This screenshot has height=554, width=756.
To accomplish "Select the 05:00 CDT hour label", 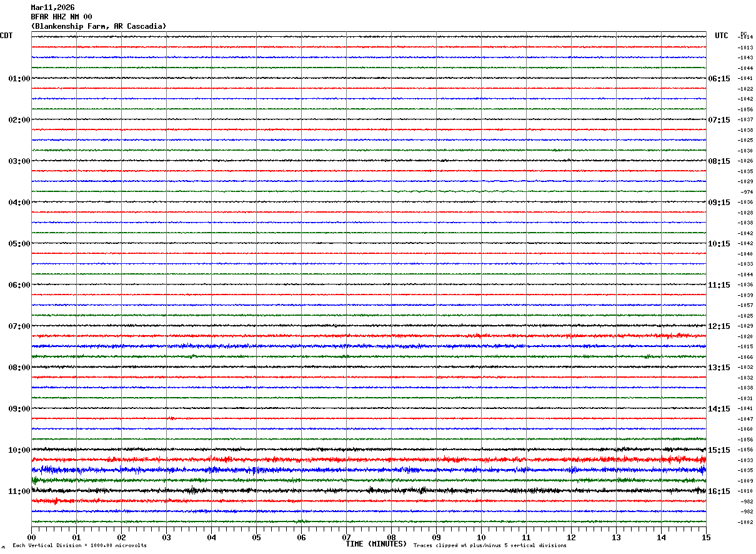I will coord(19,244).
